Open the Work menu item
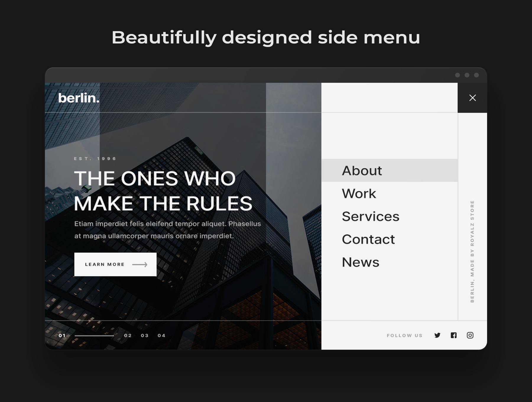 (359, 194)
